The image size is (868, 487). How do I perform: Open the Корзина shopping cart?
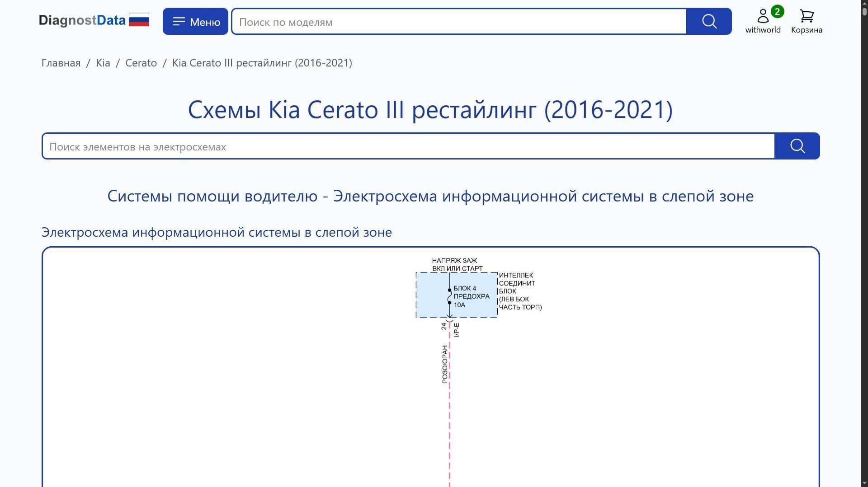pyautogui.click(x=807, y=21)
